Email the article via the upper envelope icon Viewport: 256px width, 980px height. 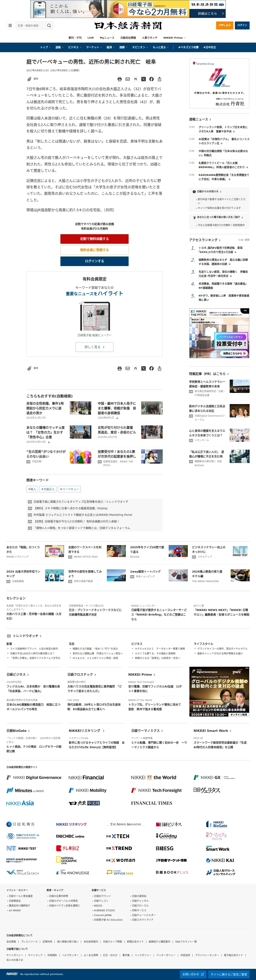coord(128,79)
